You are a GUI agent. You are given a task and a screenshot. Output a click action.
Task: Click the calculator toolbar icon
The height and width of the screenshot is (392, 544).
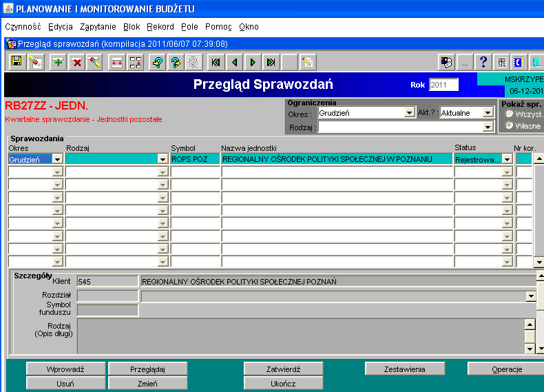click(x=501, y=62)
